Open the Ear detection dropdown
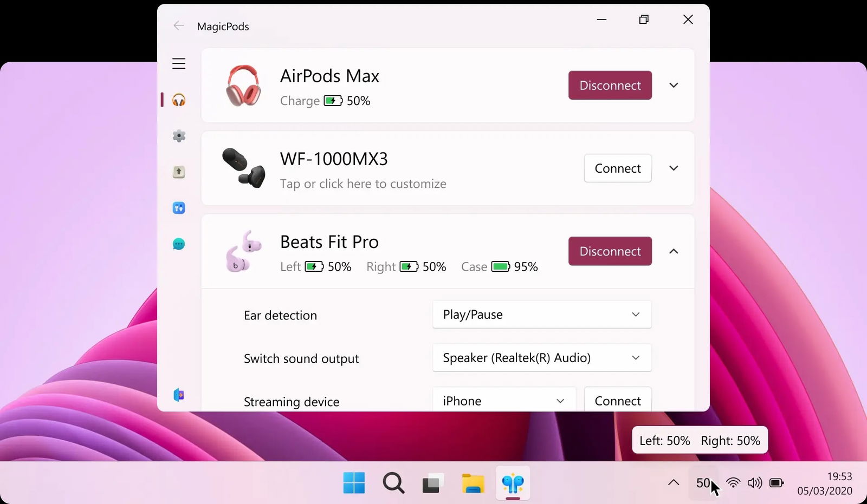The image size is (867, 504). click(541, 314)
